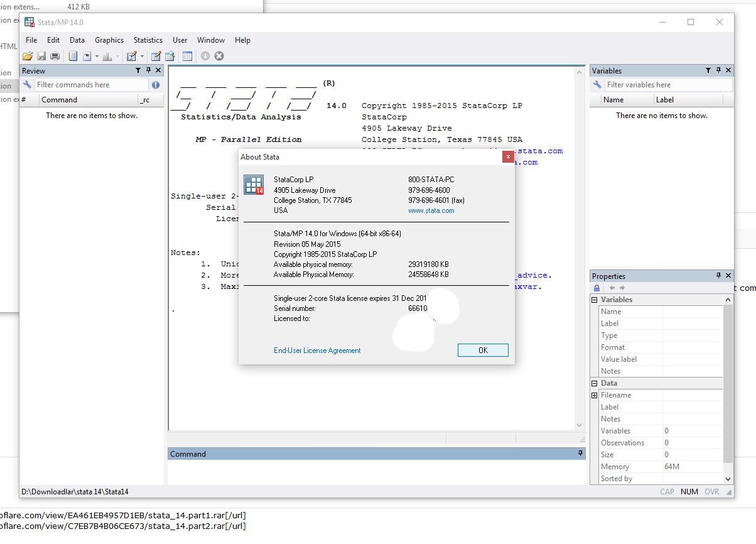Collapse the Variables section in Properties
The image size is (756, 544).
tap(595, 300)
